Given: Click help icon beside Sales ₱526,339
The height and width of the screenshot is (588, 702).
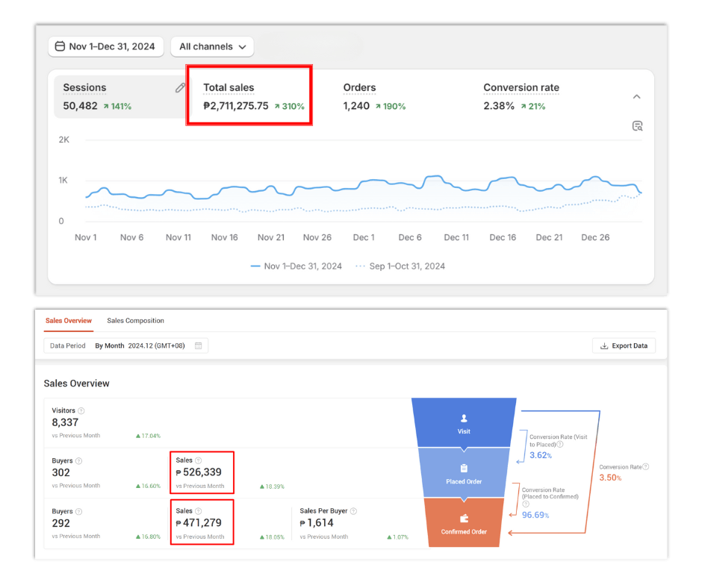Looking at the screenshot, I should point(199,461).
